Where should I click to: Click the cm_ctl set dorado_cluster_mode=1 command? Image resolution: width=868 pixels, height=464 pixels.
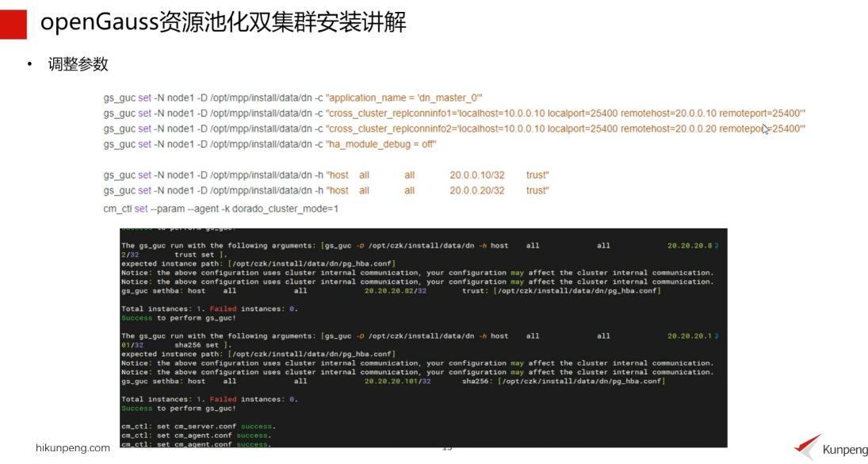[x=221, y=209]
